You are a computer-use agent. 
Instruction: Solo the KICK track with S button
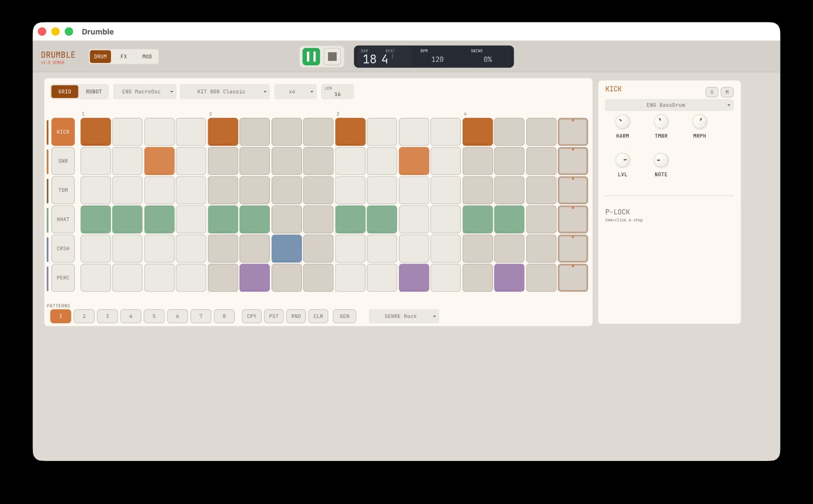click(x=712, y=92)
